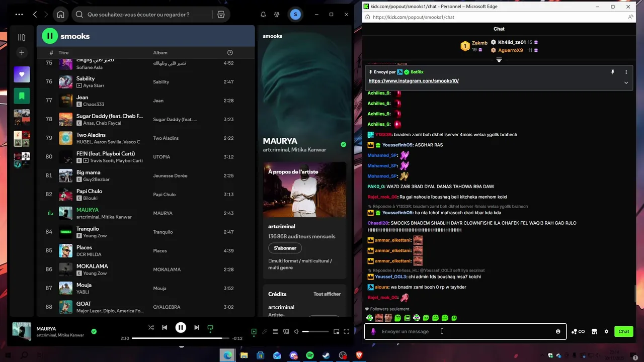
Task: Open the Kick shop storefront icon
Action: [x=594, y=332]
